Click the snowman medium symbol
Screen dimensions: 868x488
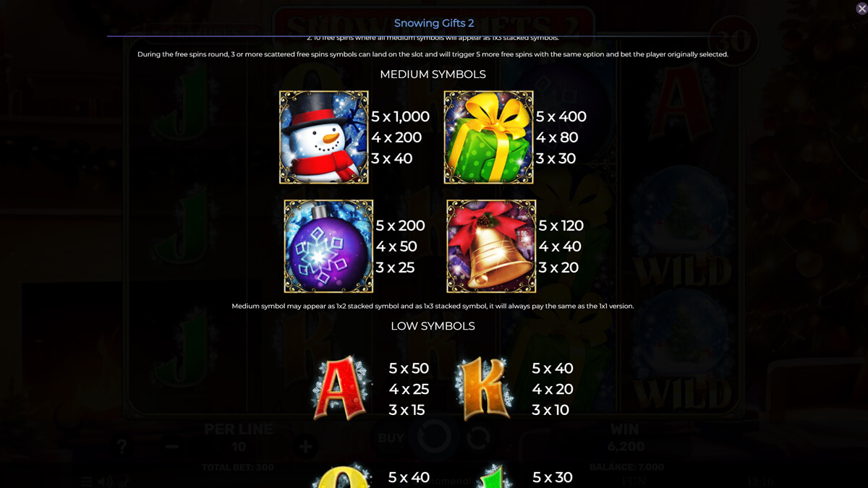(324, 137)
